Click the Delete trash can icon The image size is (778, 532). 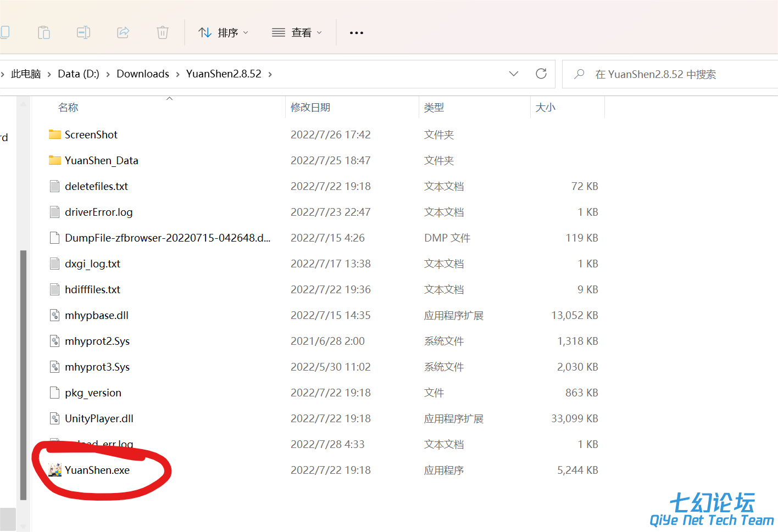[163, 33]
